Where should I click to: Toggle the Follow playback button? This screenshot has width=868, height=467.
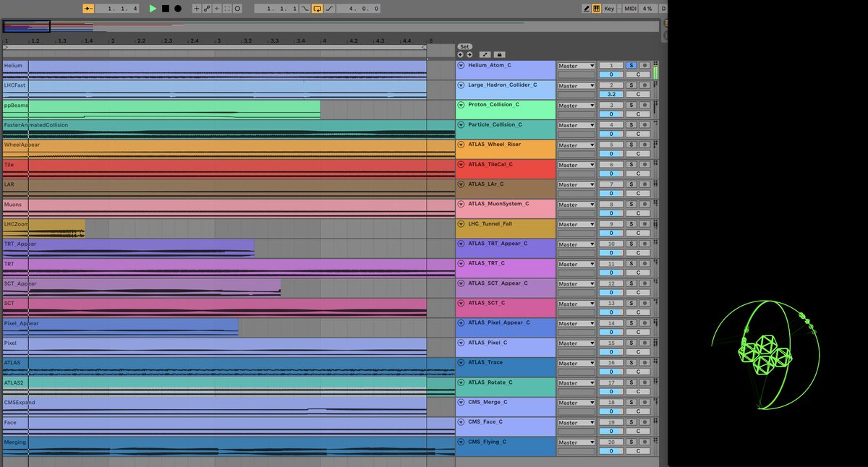(x=88, y=9)
